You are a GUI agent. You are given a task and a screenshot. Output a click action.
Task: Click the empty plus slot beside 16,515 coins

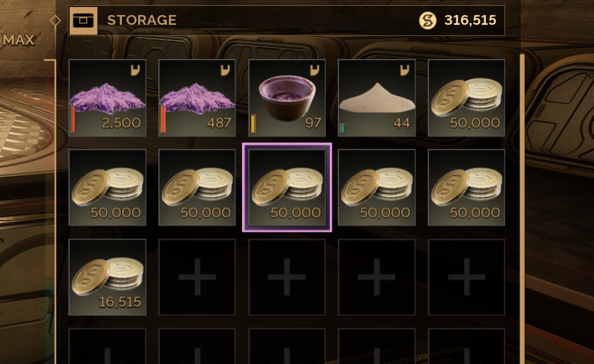tap(197, 277)
